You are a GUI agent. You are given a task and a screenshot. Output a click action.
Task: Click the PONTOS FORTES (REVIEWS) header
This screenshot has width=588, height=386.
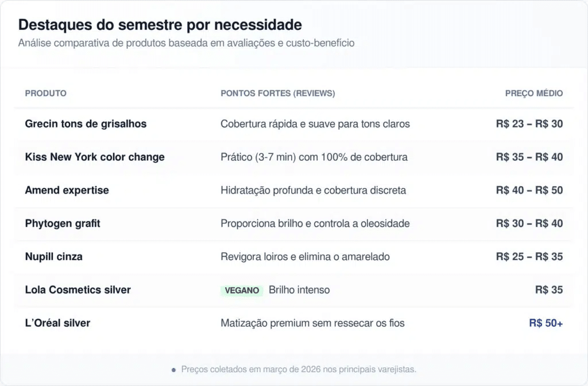pyautogui.click(x=278, y=93)
